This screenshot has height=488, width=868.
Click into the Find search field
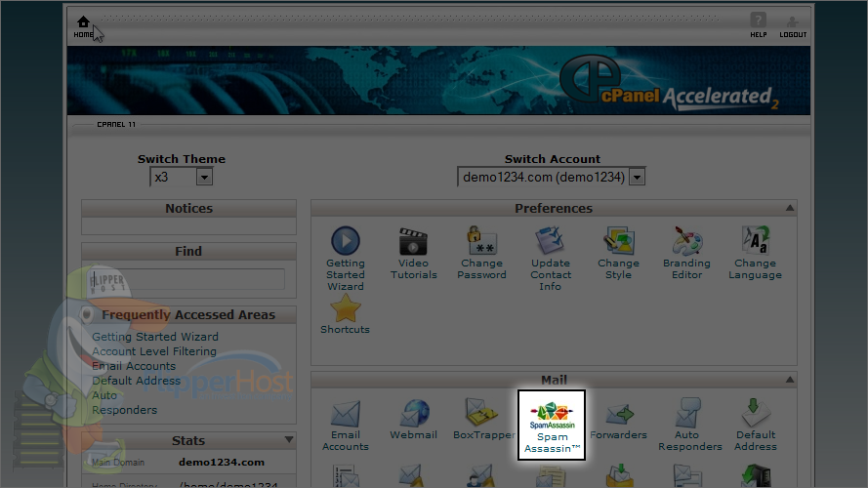[188, 279]
